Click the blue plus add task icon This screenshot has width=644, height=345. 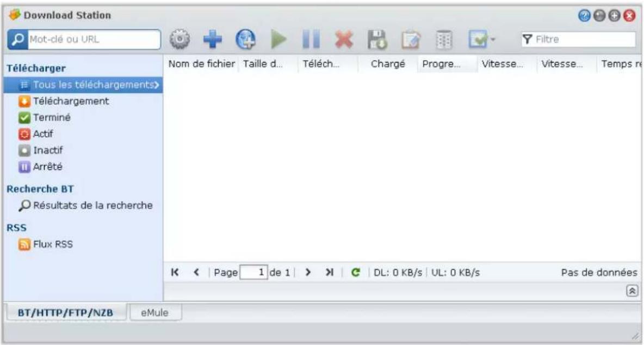[x=213, y=39]
